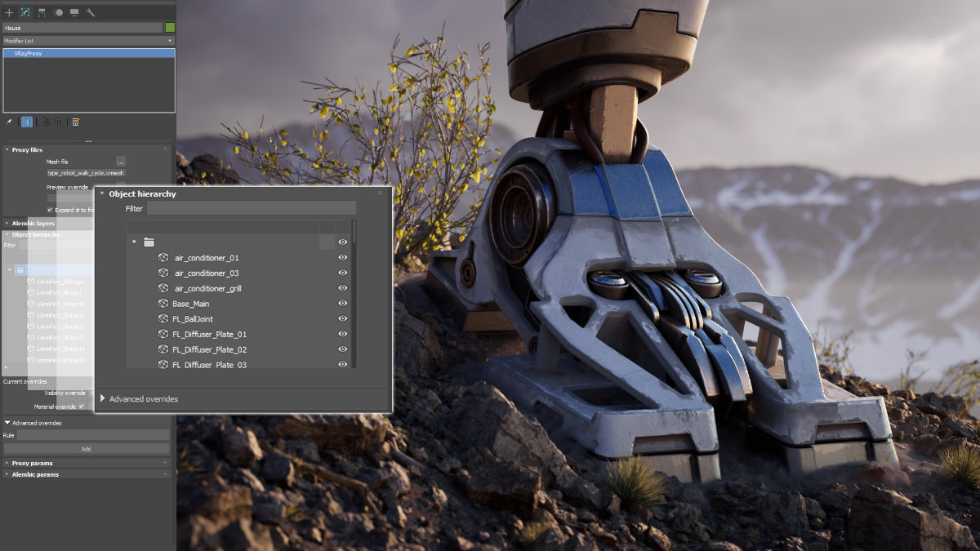The width and height of the screenshot is (980, 551).
Task: Select FL_BallJoint in the object hierarchy
Action: pos(193,319)
